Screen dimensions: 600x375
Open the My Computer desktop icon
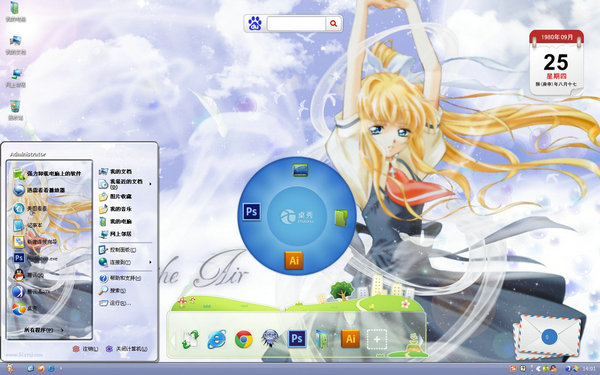pyautogui.click(x=15, y=11)
